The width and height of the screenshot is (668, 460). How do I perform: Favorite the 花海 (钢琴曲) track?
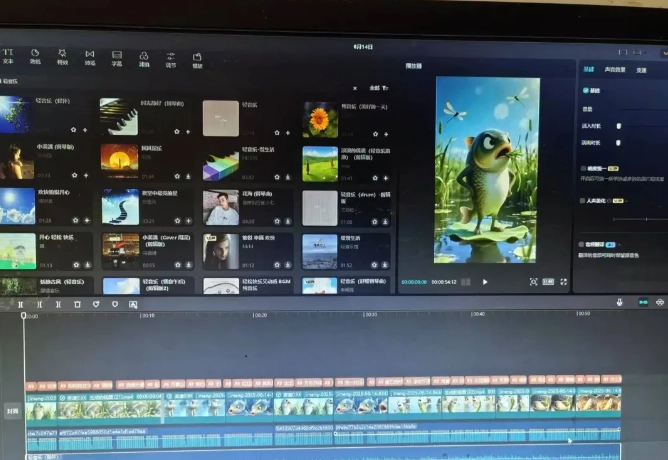(277, 221)
